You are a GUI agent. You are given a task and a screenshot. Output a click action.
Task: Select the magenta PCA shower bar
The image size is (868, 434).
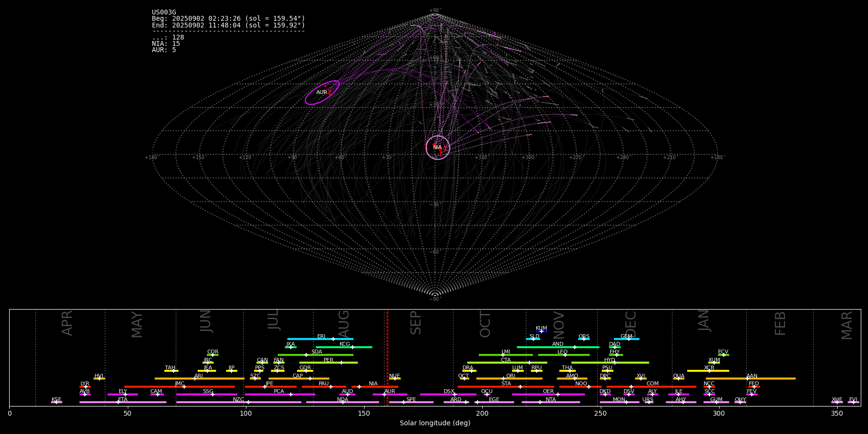pos(280,394)
